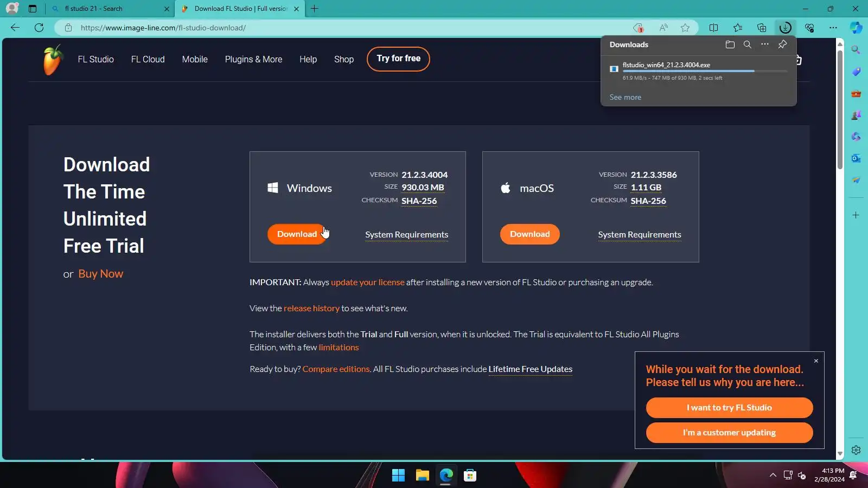This screenshot has height=488, width=868.
Task: Click Microsoft Edge taskbar icon
Action: click(x=446, y=476)
